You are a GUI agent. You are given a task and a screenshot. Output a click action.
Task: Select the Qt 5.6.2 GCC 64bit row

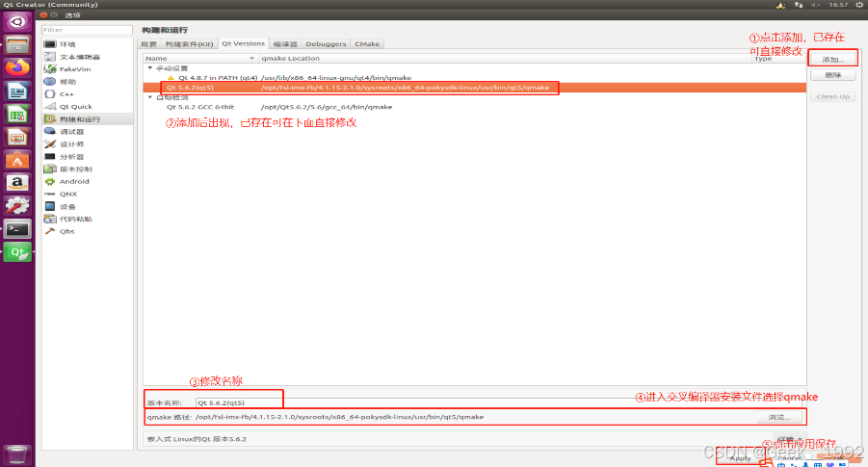point(474,107)
